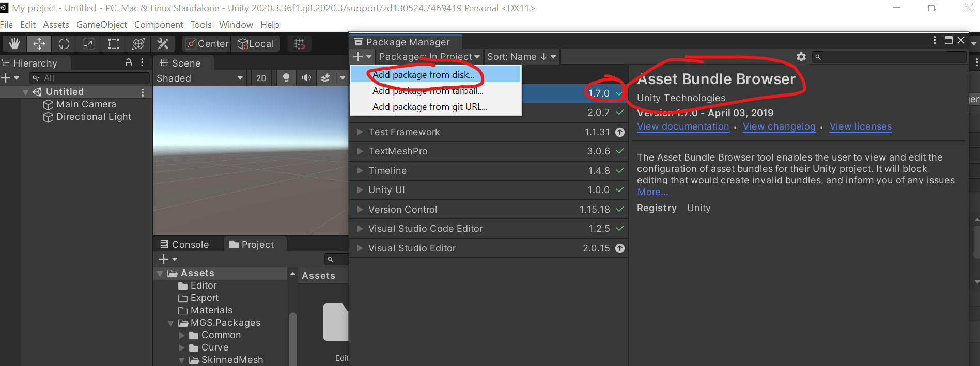Expand Test Framework package
Viewport: 980px width, 366px height.
[360, 132]
